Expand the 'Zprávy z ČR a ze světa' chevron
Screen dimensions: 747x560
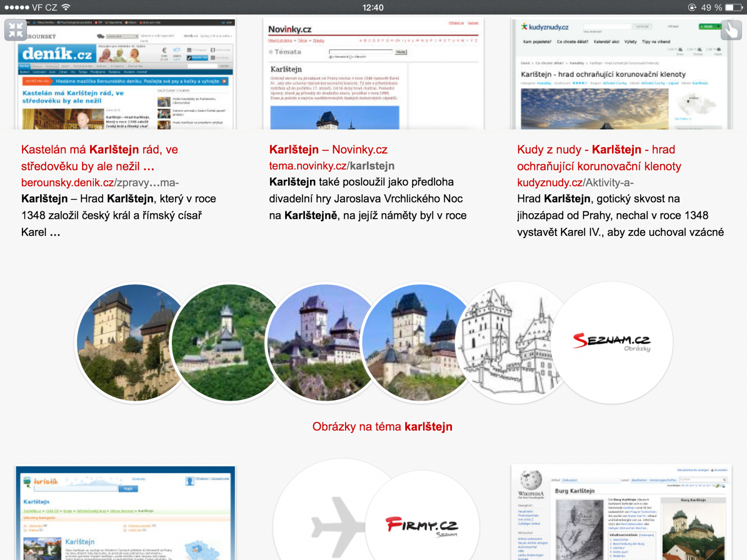[x=231, y=36]
